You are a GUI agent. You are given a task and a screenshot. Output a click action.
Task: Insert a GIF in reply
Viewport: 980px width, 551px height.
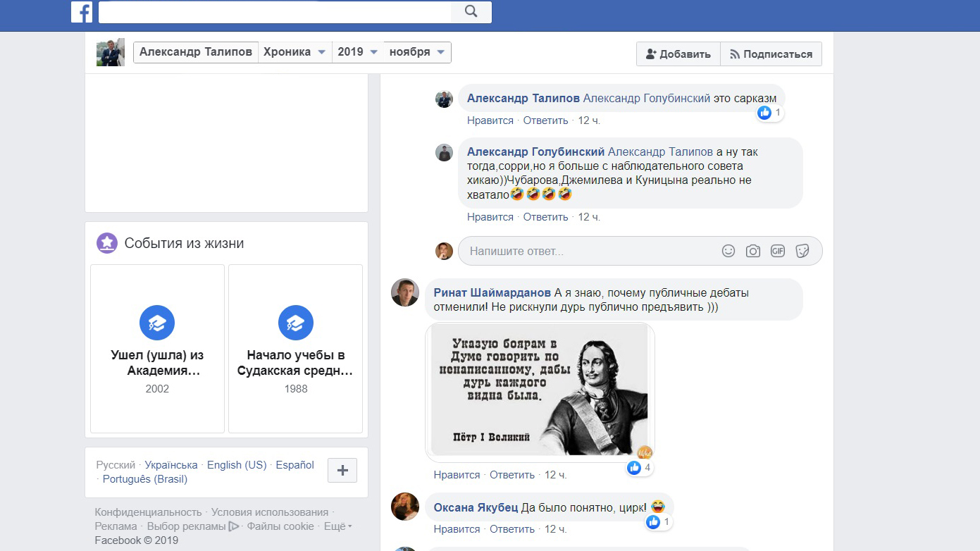(x=778, y=251)
